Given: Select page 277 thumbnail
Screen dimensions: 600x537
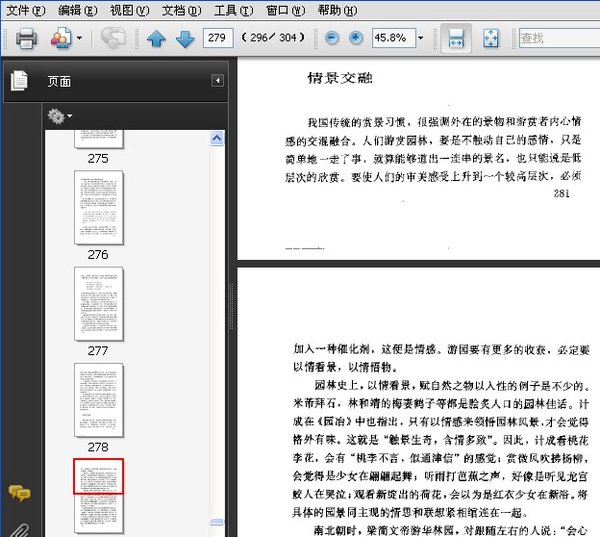Looking at the screenshot, I should [x=98, y=304].
